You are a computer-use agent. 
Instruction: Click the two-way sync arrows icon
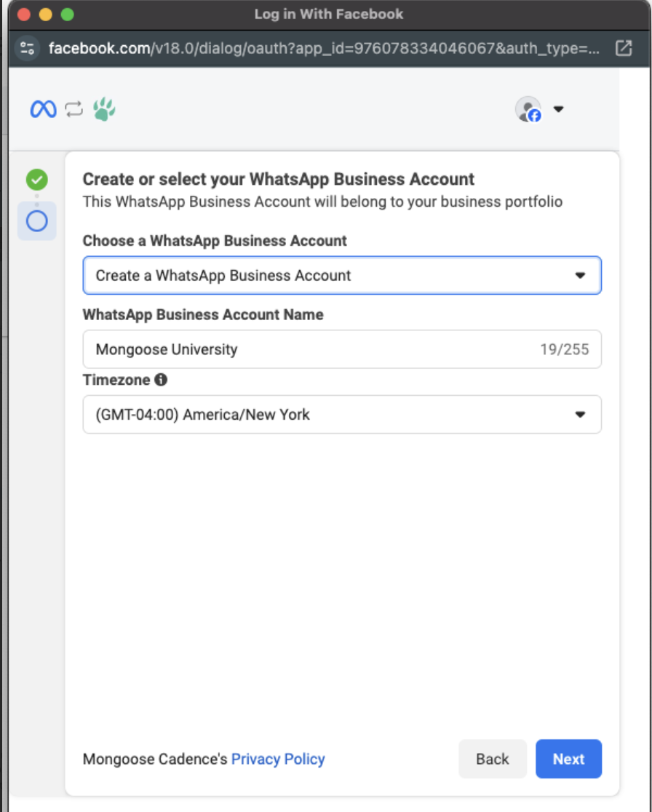click(x=73, y=110)
